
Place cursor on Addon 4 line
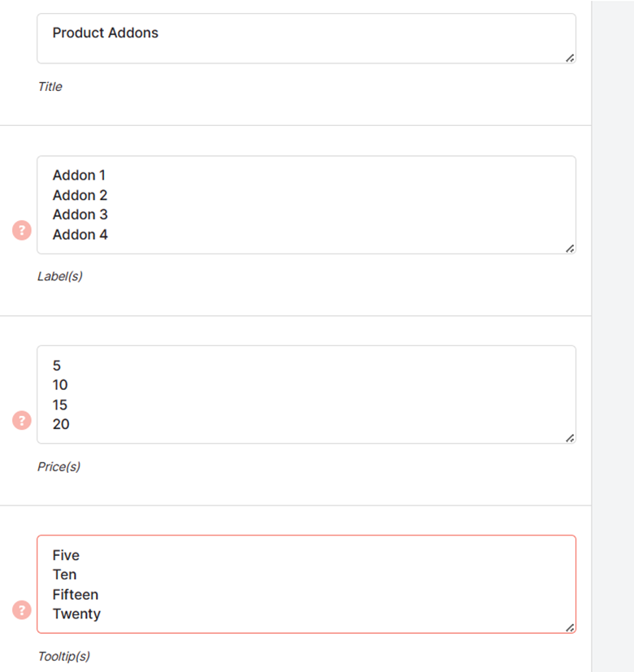coord(80,235)
